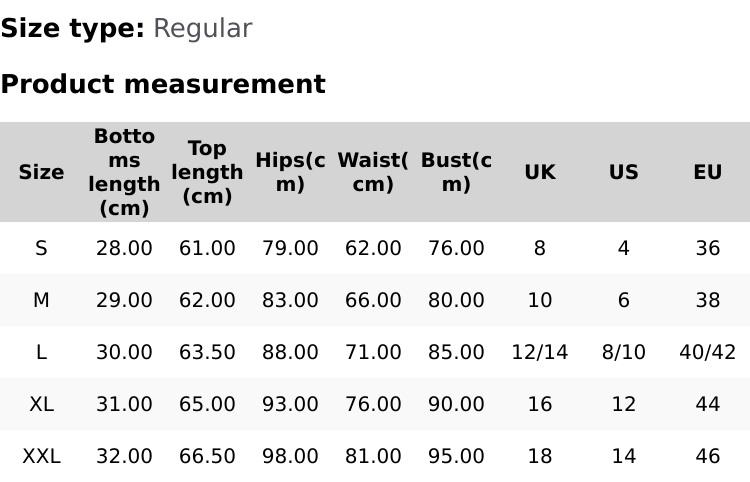Click the Bottoms length (cm) column header

[x=124, y=172]
